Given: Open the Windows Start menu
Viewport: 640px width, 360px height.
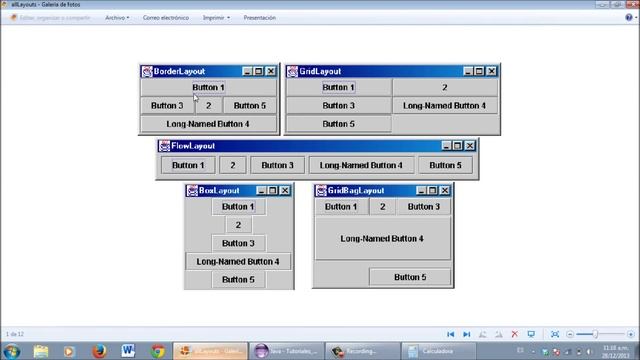Looking at the screenshot, I should tap(12, 351).
